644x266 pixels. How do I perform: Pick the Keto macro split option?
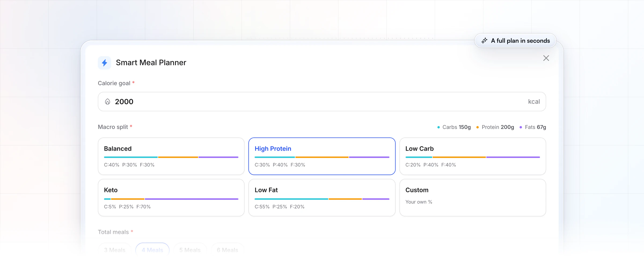[171, 197]
